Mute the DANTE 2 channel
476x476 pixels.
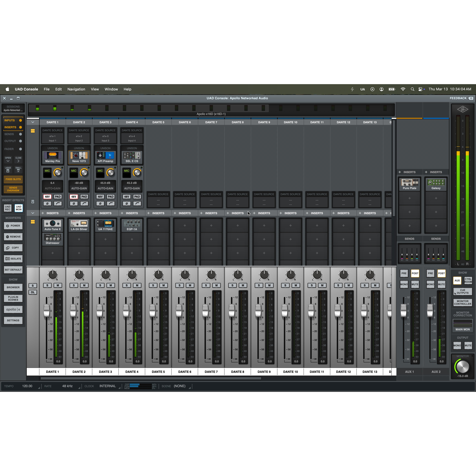(84, 285)
